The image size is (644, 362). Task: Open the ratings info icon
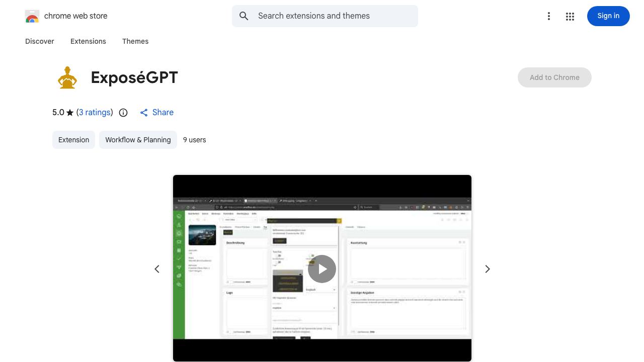[x=123, y=113]
